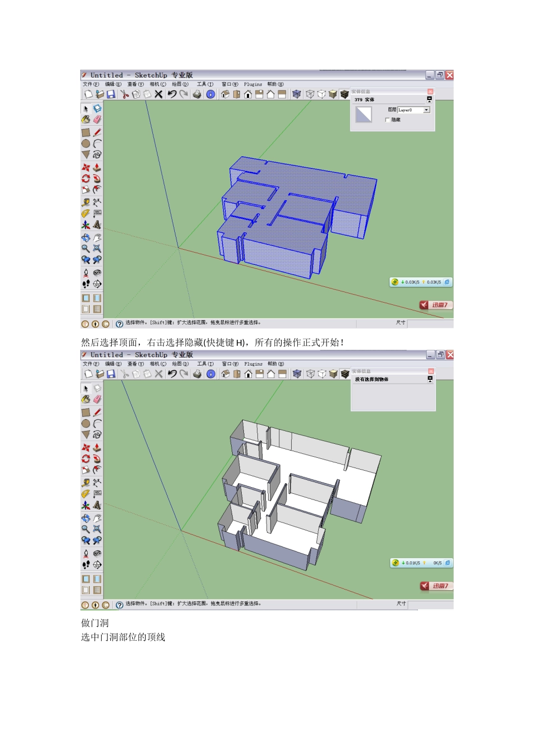Click the material preview swatch in entity info
The width and height of the screenshot is (534, 756).
(x=364, y=114)
